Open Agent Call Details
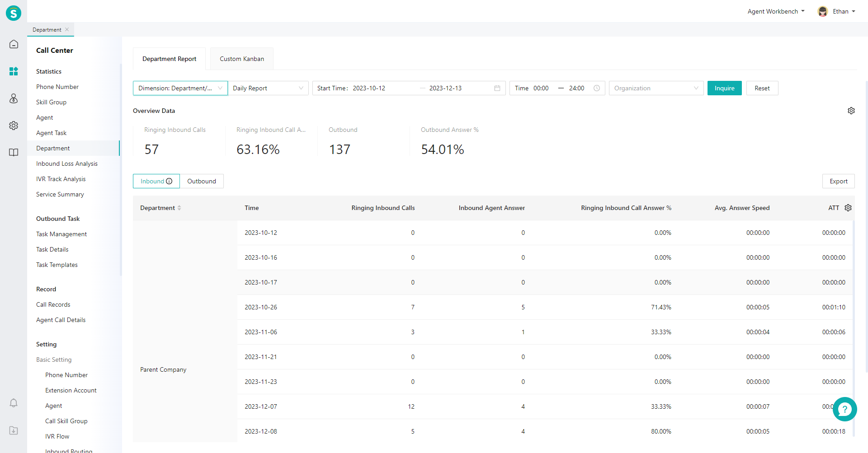The height and width of the screenshot is (453, 868). point(61,320)
